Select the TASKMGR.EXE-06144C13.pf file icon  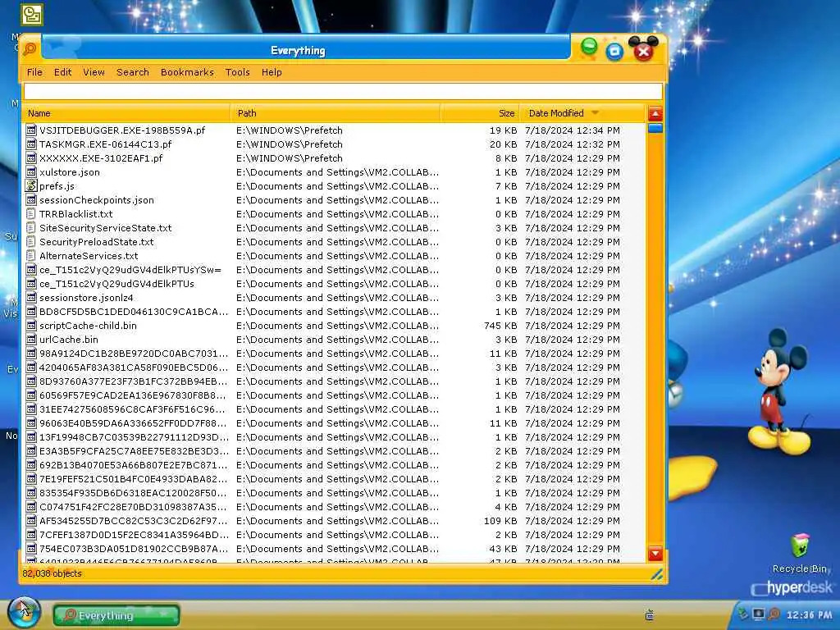31,144
